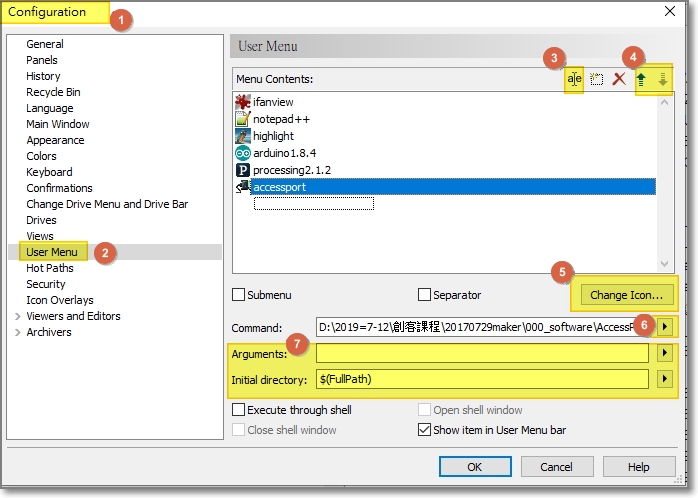Click the red delete item icon

tap(619, 79)
